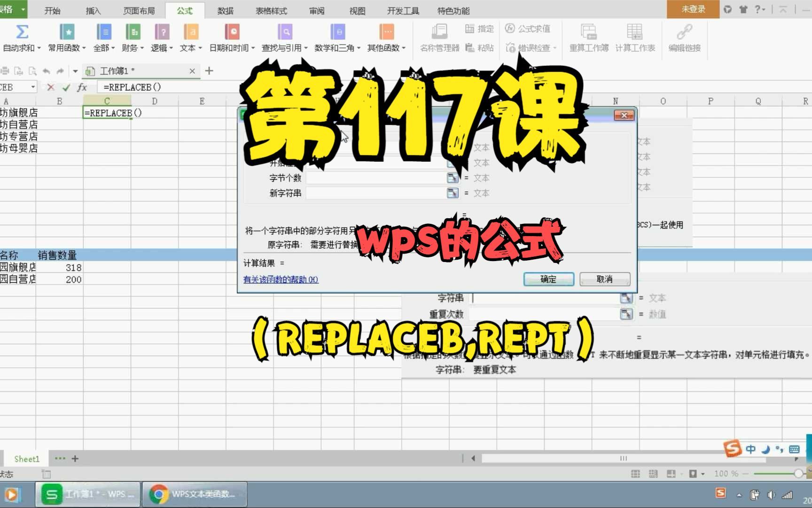Click the fx insert function icon
This screenshot has width=812, height=508.
(82, 87)
